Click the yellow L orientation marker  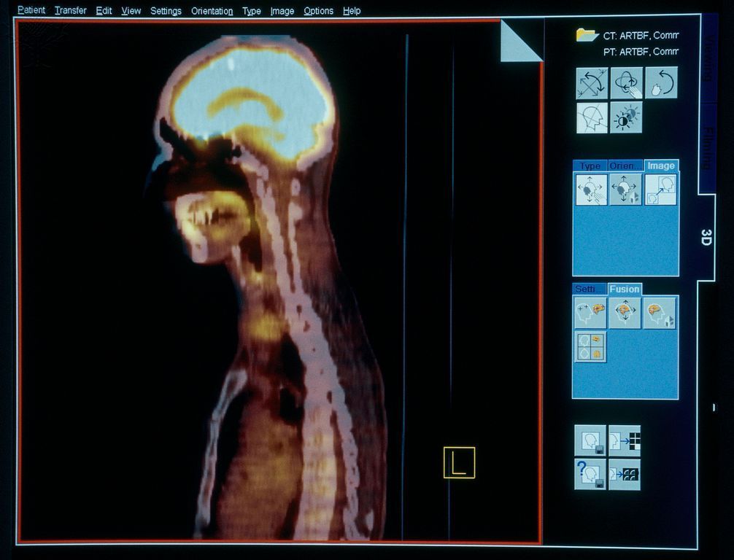pyautogui.click(x=459, y=463)
